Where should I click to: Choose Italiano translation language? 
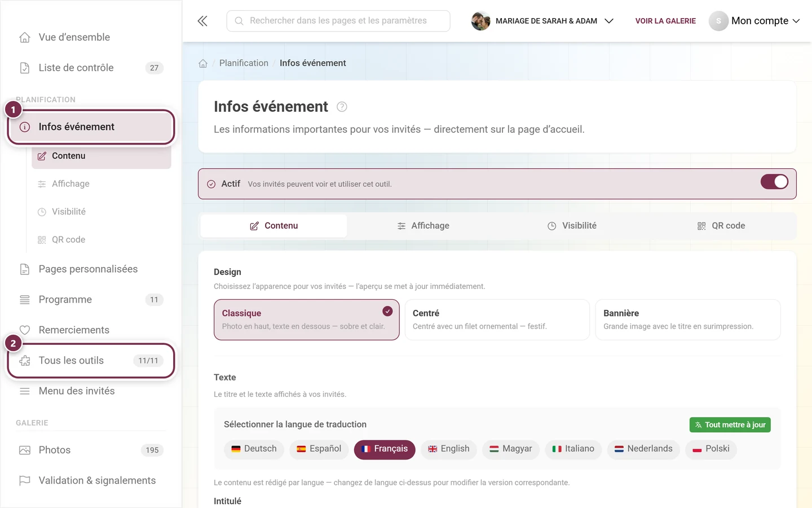(573, 449)
